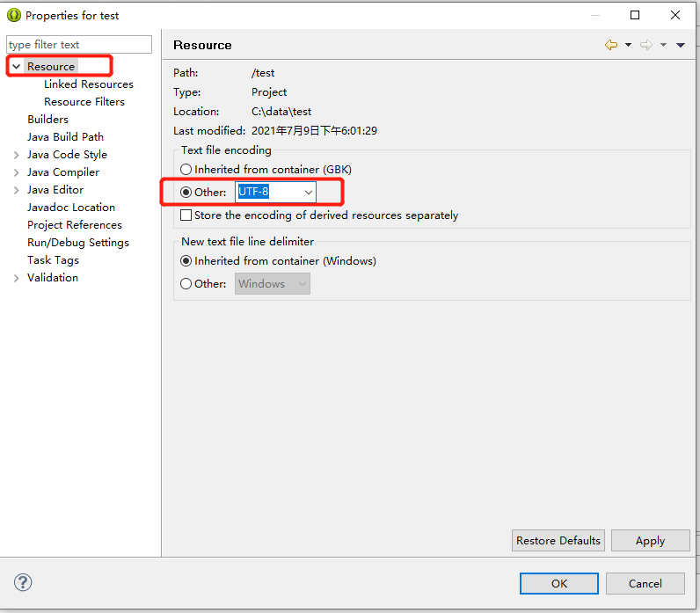Open the view menu triangle icon

(x=681, y=45)
